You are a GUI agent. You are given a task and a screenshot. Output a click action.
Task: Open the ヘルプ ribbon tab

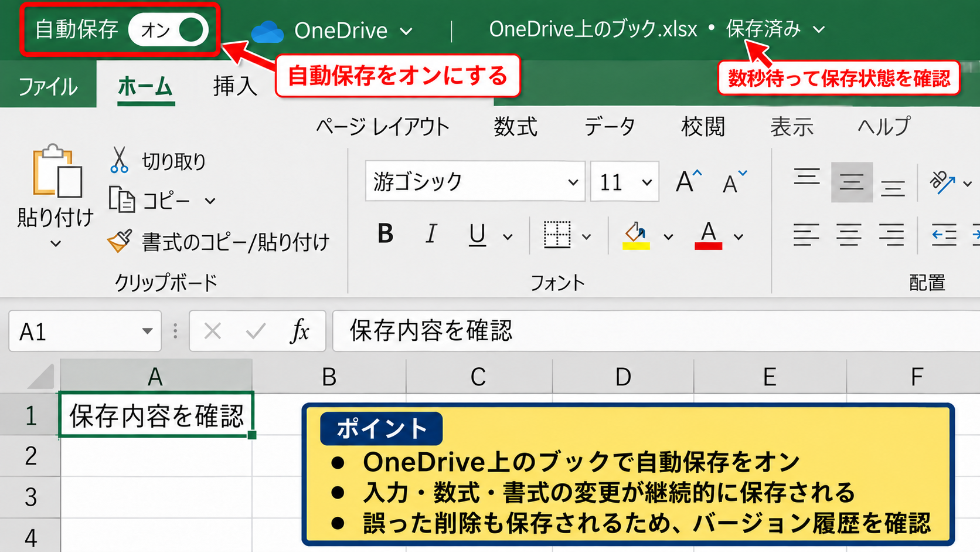point(884,127)
